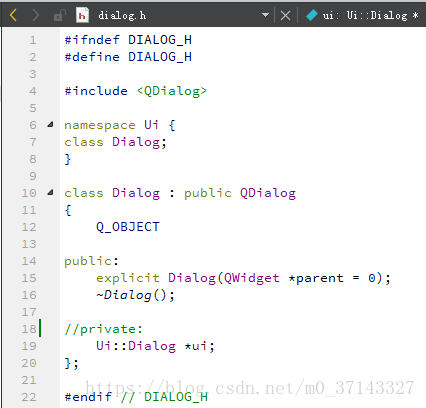Collapse the class Dialog block on line 10
This screenshot has height=408, width=426.
50,192
